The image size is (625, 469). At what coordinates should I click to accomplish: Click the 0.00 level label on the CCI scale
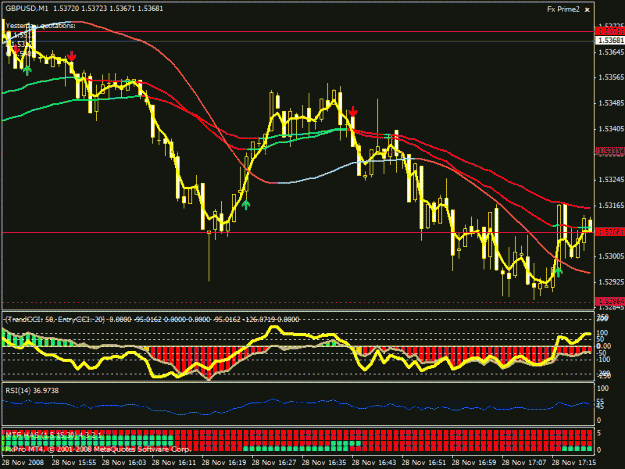[603, 346]
